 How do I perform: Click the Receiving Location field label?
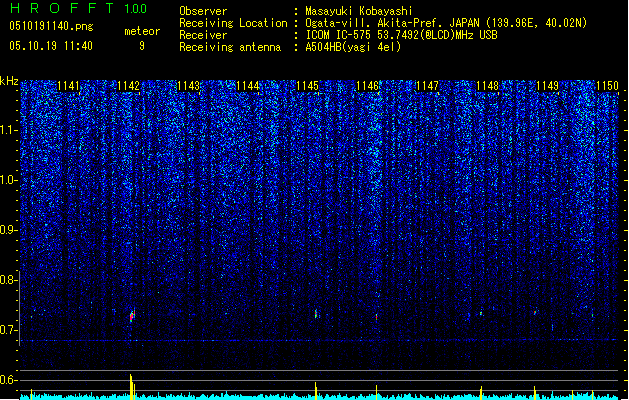tap(233, 23)
